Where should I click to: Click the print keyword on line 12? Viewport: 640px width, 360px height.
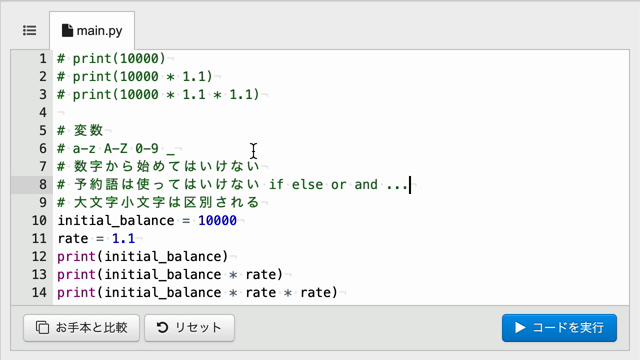pyautogui.click(x=76, y=257)
